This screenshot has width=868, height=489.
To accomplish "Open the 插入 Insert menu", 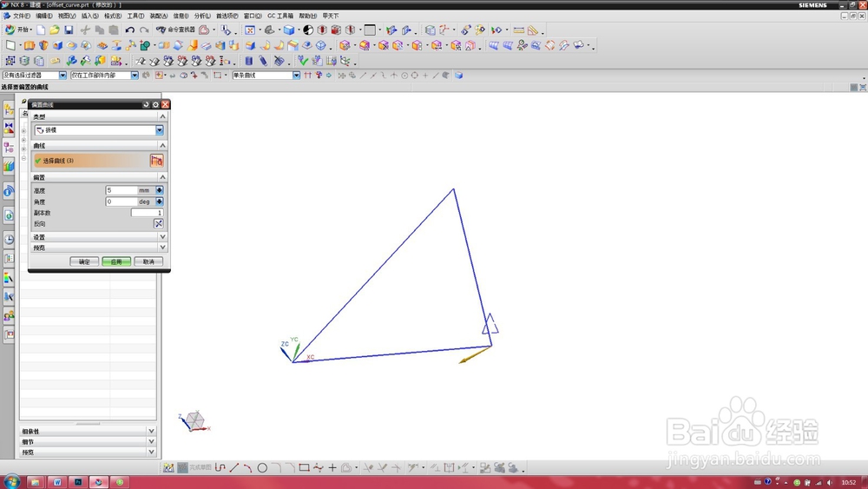I will point(89,16).
